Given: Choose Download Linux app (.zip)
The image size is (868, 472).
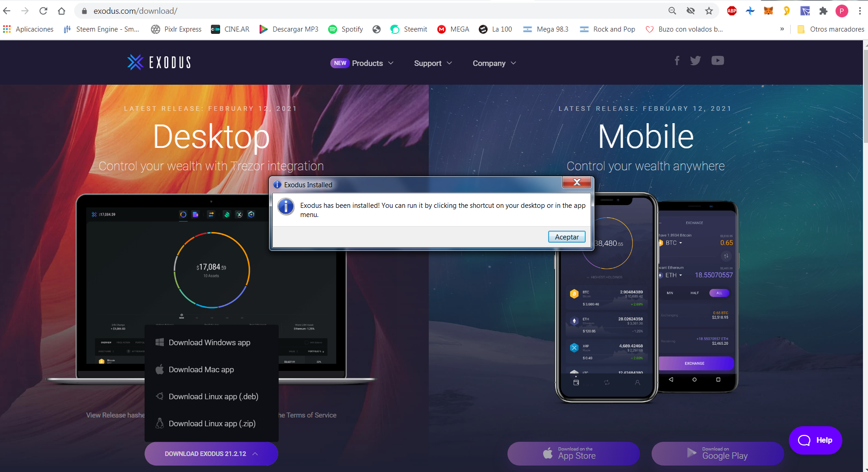Looking at the screenshot, I should (x=211, y=423).
